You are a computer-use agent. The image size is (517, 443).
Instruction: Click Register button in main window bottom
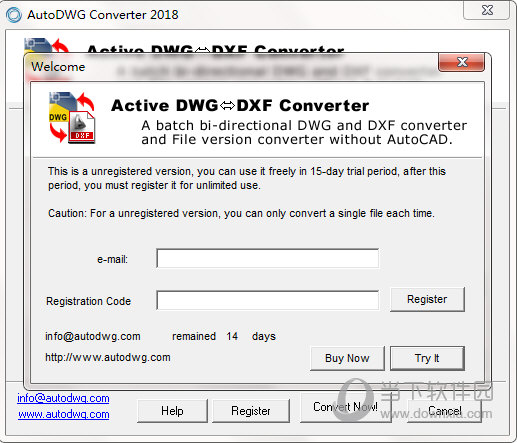(x=251, y=411)
